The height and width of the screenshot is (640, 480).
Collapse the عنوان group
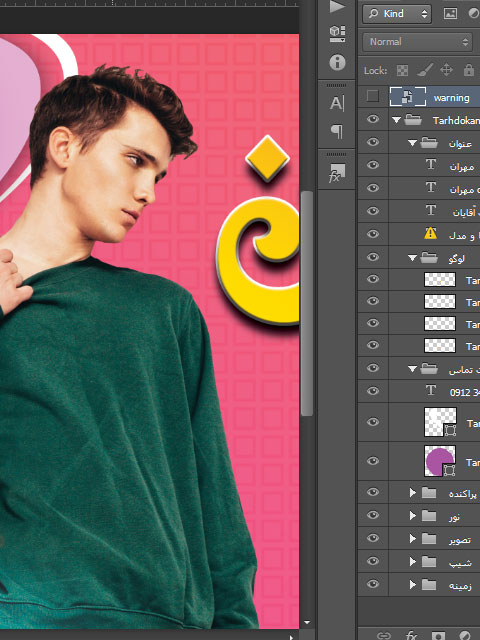coord(412,143)
